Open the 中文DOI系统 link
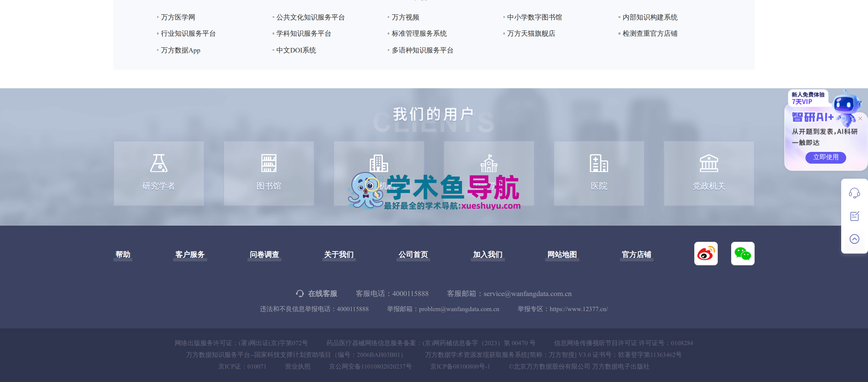The image size is (868, 382). pos(296,50)
